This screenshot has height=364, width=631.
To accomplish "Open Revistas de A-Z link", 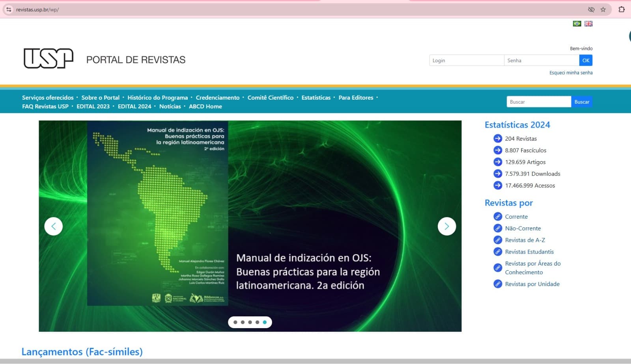I will 525,240.
